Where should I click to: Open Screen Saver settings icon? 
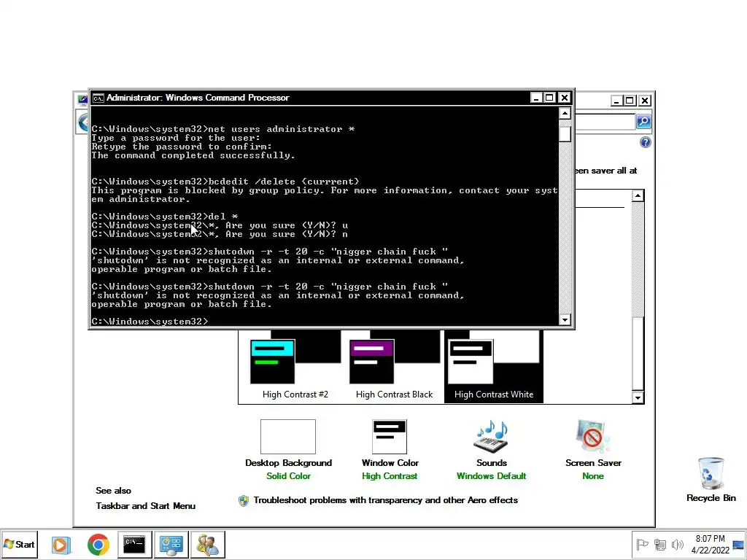click(592, 437)
